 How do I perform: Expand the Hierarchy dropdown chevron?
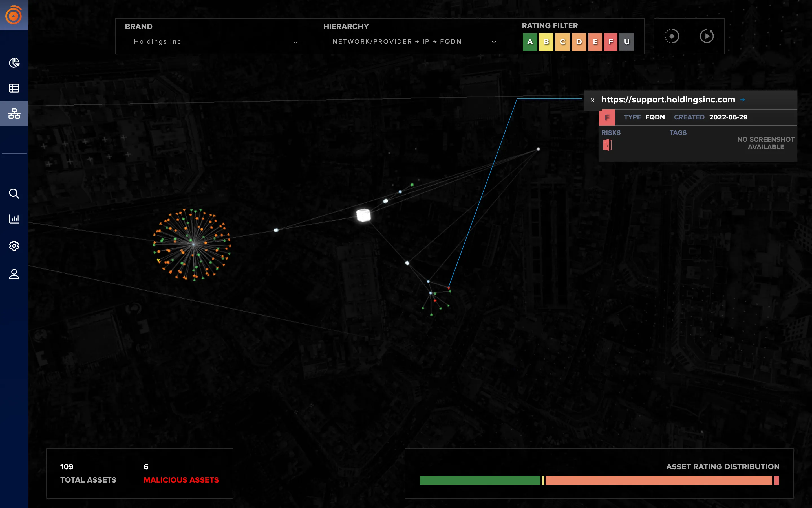pyautogui.click(x=494, y=42)
